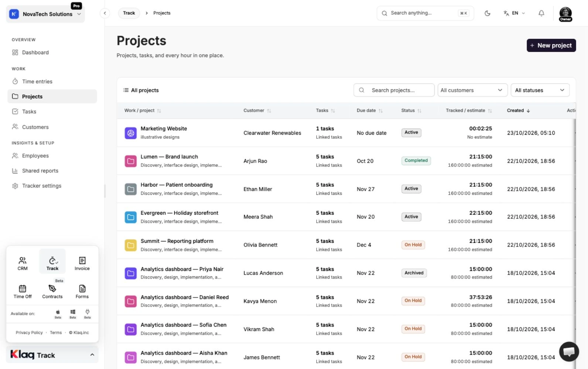Open the chat support bubble
The image size is (588, 369).
[x=569, y=351]
